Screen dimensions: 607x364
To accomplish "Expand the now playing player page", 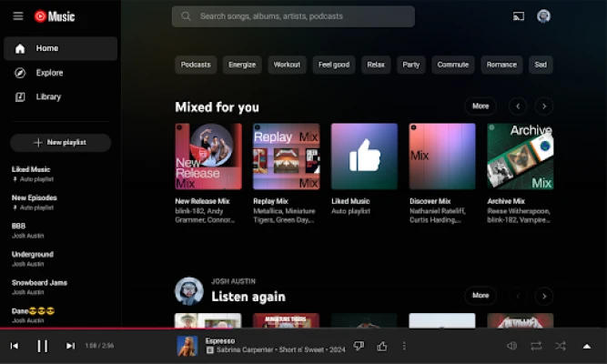I will click(587, 346).
